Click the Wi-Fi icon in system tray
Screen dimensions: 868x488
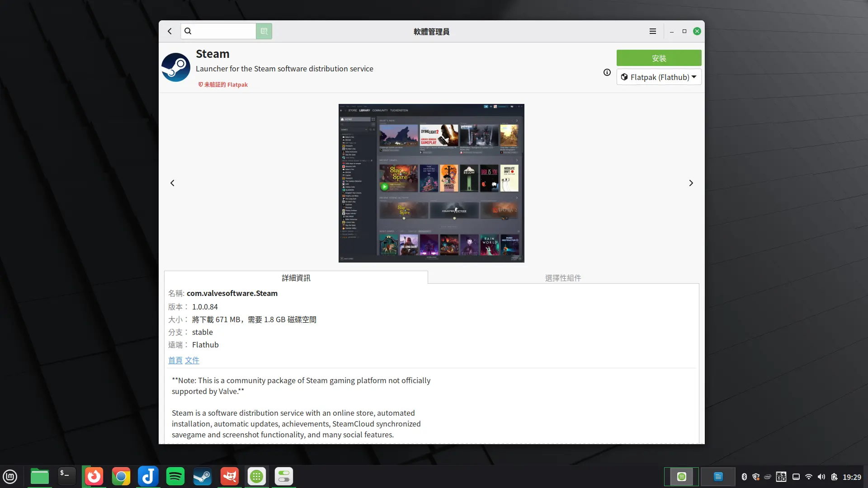point(809,477)
